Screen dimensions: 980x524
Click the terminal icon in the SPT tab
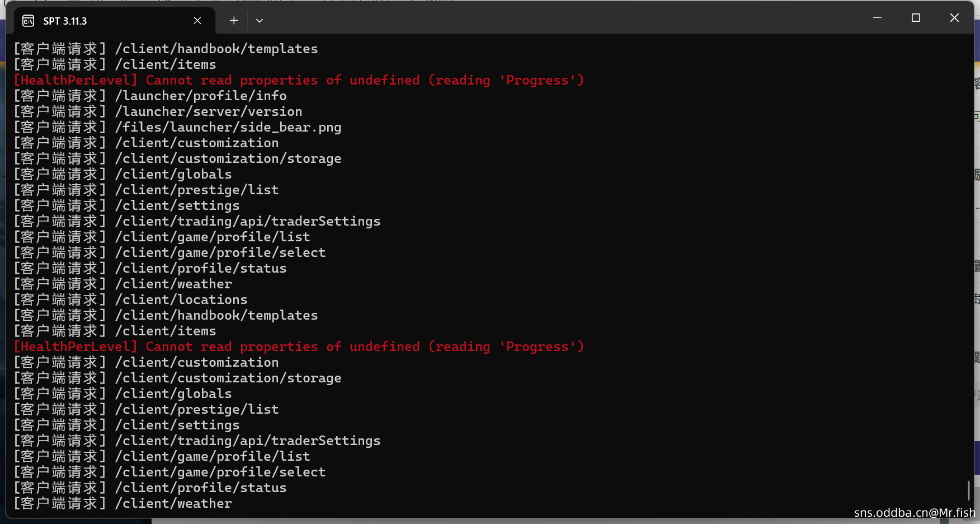28,21
